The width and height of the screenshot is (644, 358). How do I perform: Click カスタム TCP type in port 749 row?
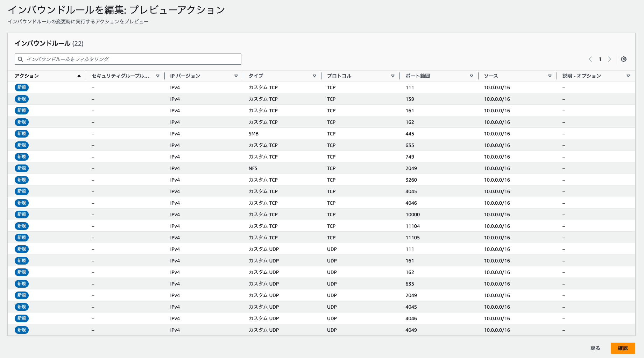(x=263, y=157)
